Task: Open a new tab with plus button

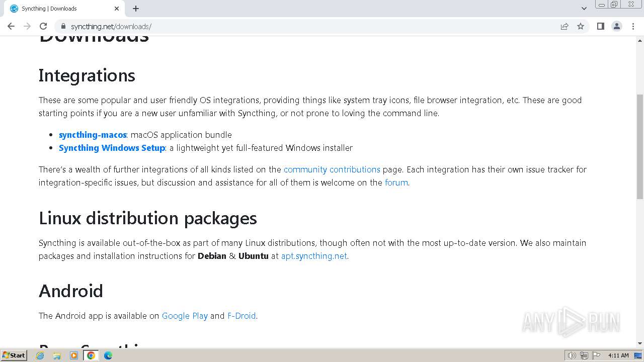Action: 136,9
